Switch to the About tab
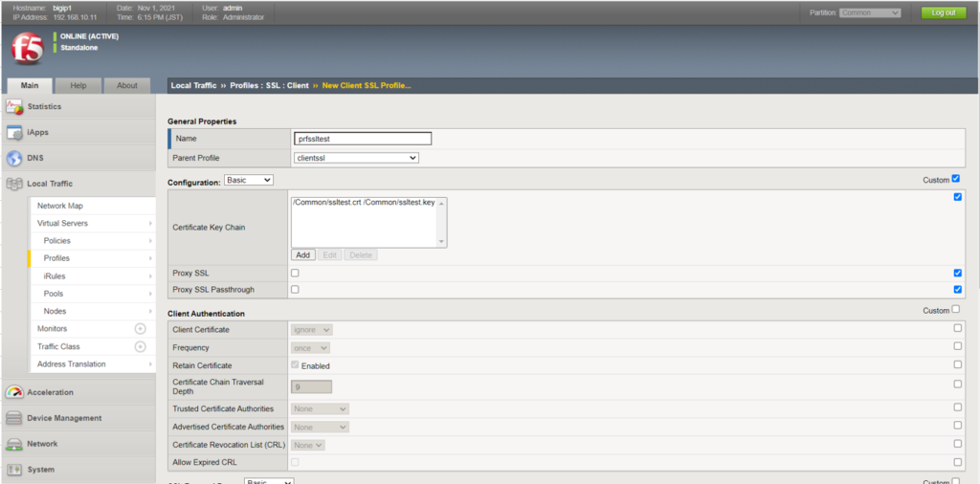Viewport: 980px width, 484px height. point(126,85)
